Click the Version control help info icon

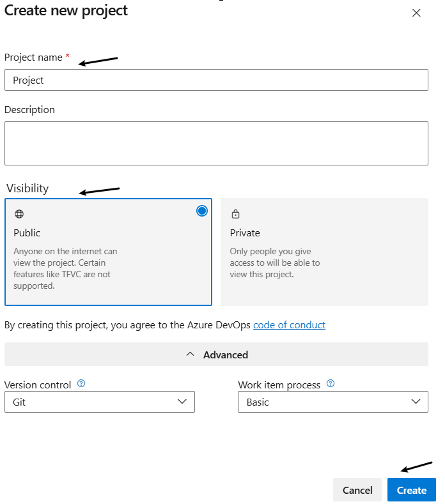pyautogui.click(x=81, y=384)
